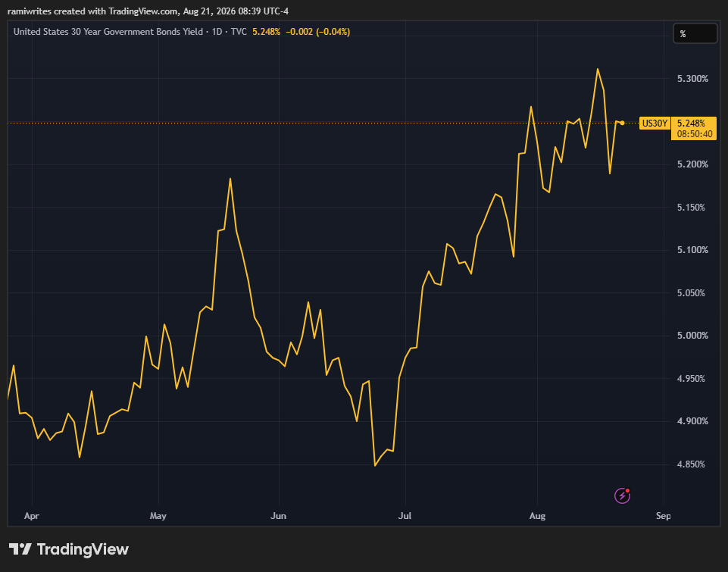Image resolution: width=728 pixels, height=572 pixels.
Task: Click the 5.000% price axis label
Action: [692, 336]
